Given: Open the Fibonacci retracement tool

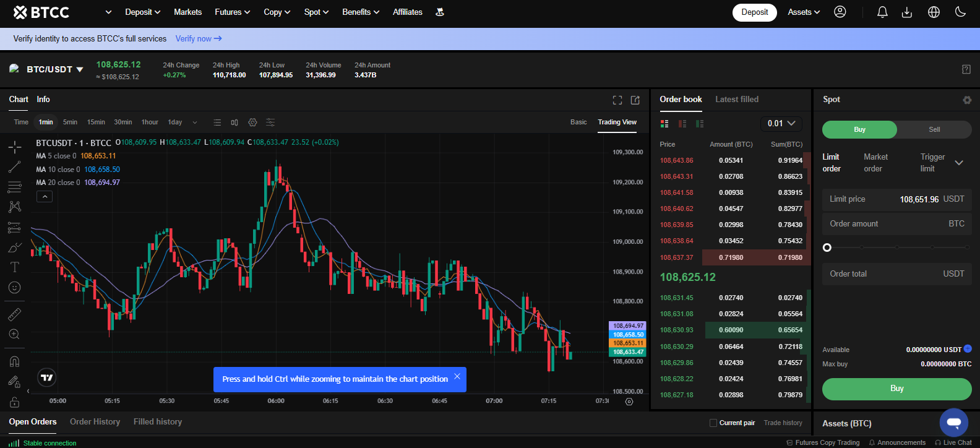Looking at the screenshot, I should pyautogui.click(x=15, y=187).
